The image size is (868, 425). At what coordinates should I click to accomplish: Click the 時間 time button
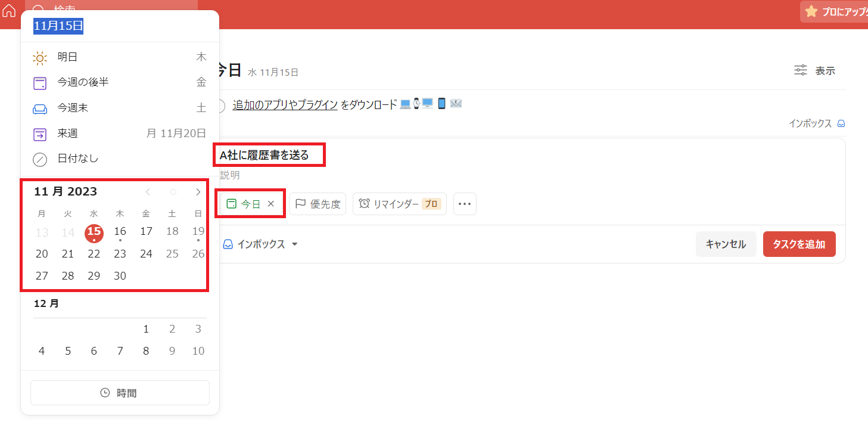pyautogui.click(x=120, y=393)
